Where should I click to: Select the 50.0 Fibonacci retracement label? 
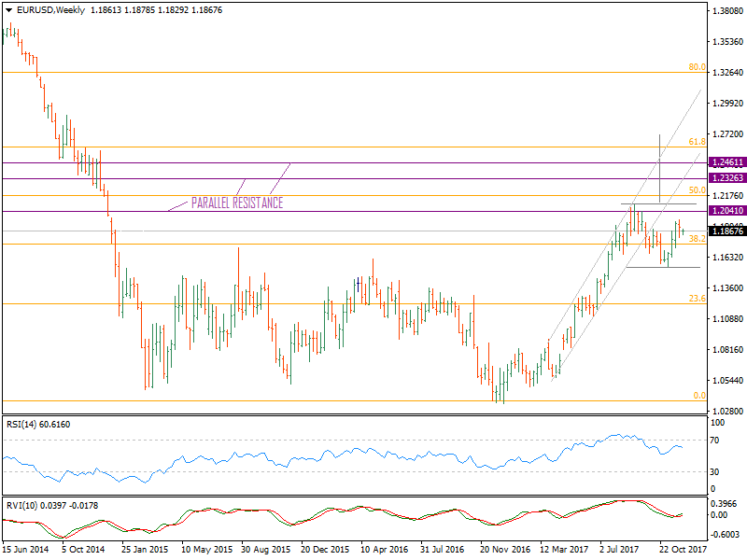(696, 189)
